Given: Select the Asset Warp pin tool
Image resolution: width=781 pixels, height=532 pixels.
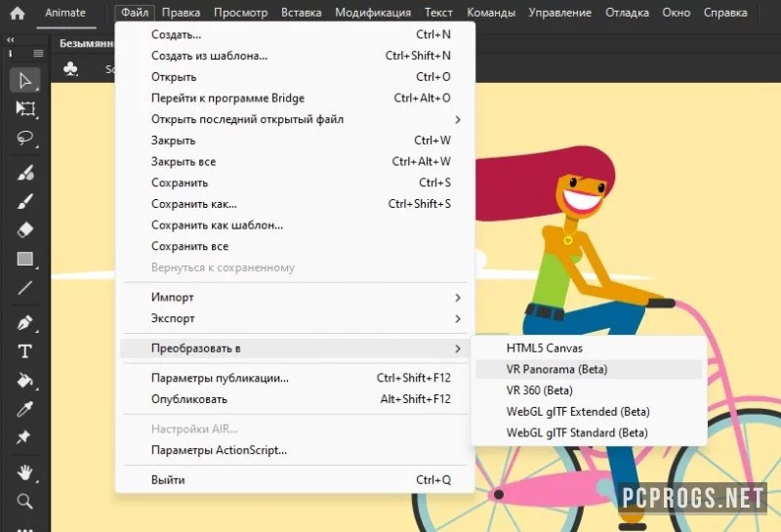Looking at the screenshot, I should point(23,437).
